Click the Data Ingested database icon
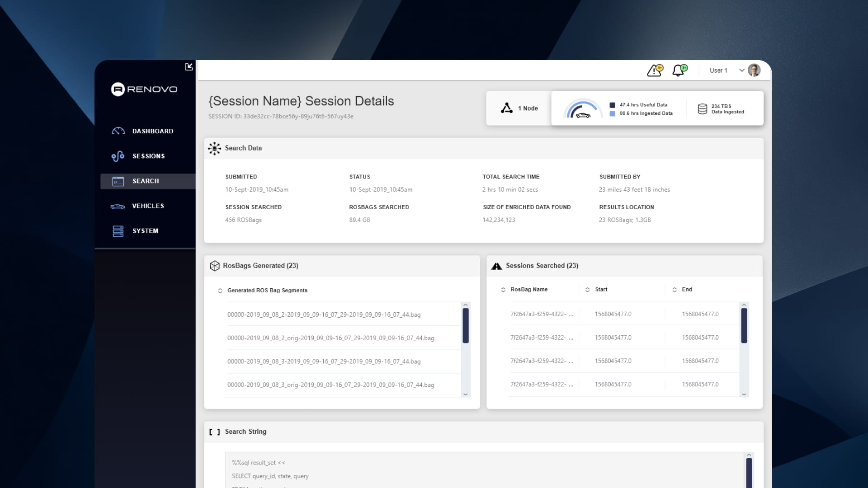Image resolution: width=868 pixels, height=488 pixels. 702,109
